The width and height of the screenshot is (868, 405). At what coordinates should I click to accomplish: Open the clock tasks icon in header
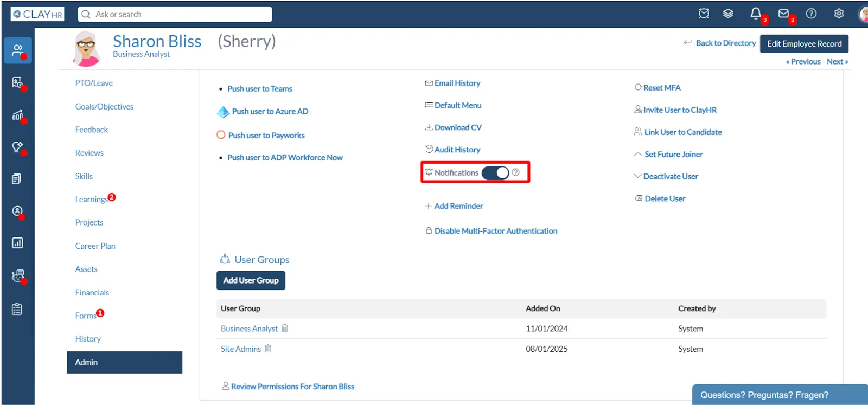coord(704,14)
